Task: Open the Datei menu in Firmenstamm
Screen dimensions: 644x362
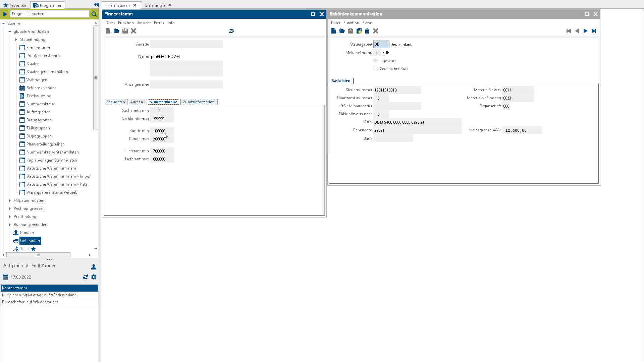Action: pos(110,23)
